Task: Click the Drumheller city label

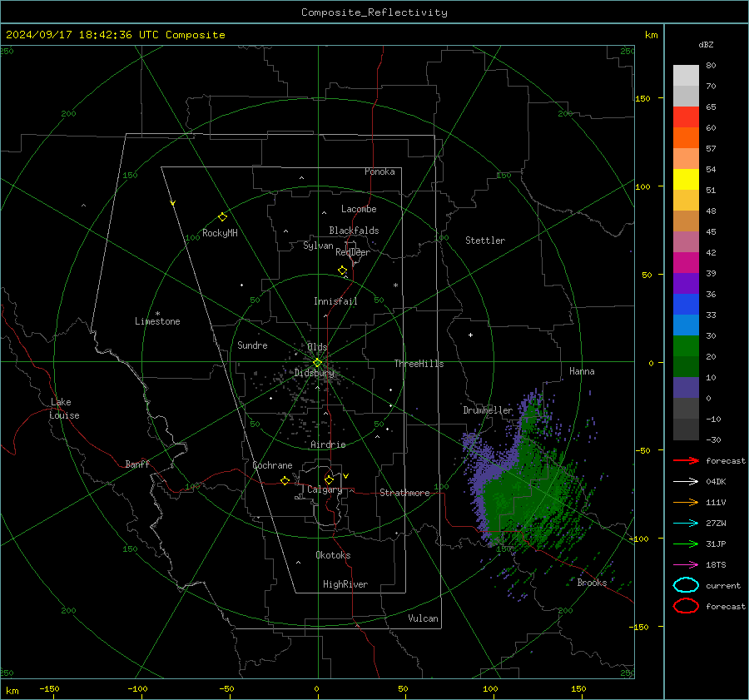Action: 487,410
